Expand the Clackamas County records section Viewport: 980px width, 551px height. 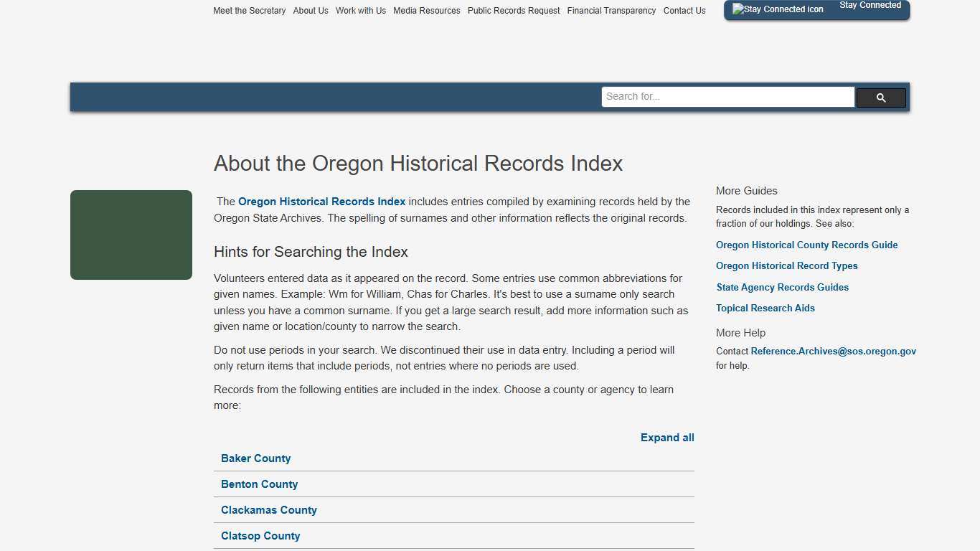coord(268,510)
